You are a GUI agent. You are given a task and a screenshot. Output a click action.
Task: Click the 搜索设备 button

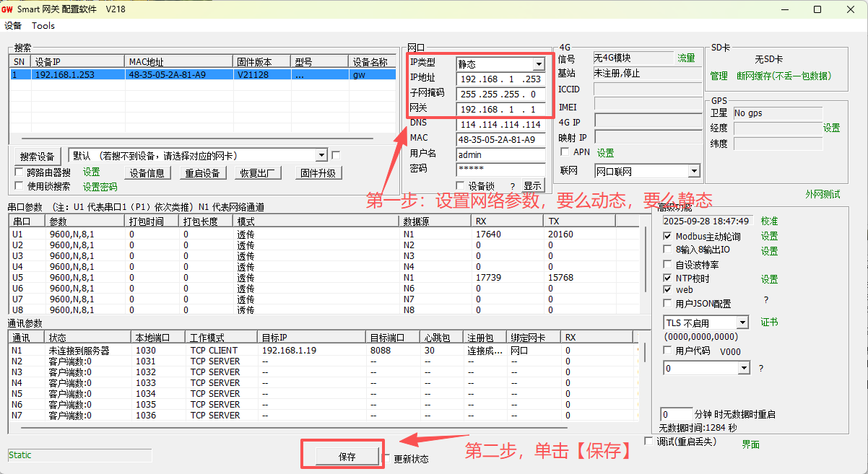coord(38,157)
